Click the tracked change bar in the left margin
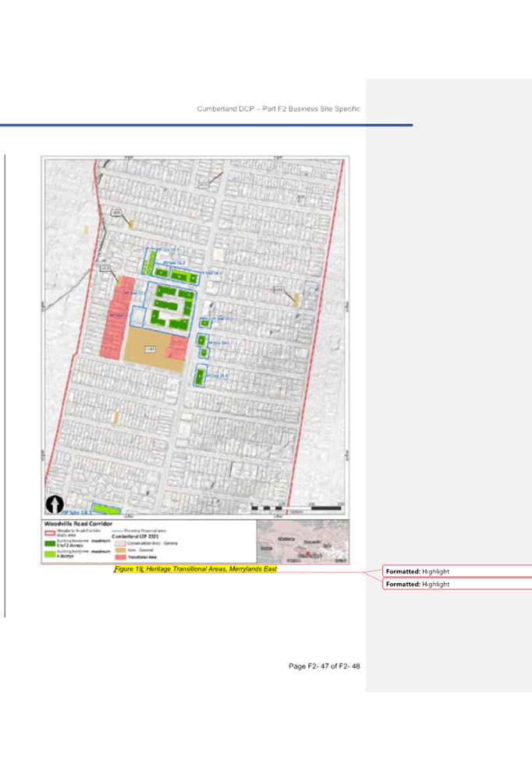The image size is (532, 772). coord(5,386)
